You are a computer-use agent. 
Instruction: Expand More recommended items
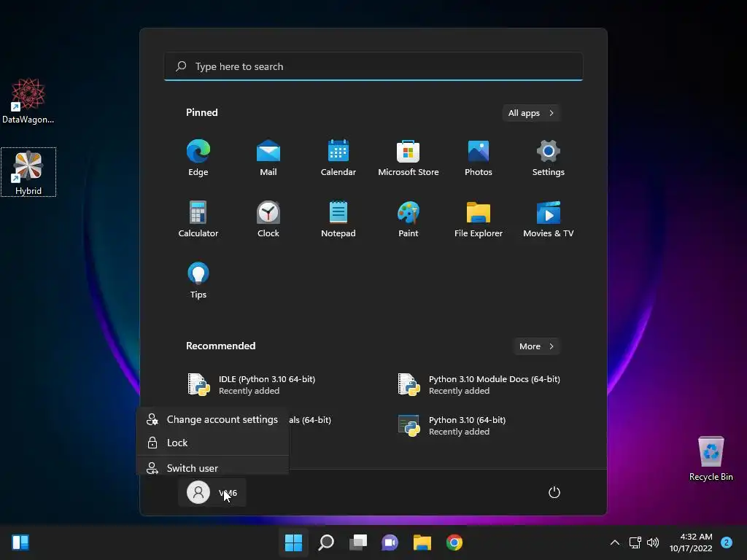point(536,346)
